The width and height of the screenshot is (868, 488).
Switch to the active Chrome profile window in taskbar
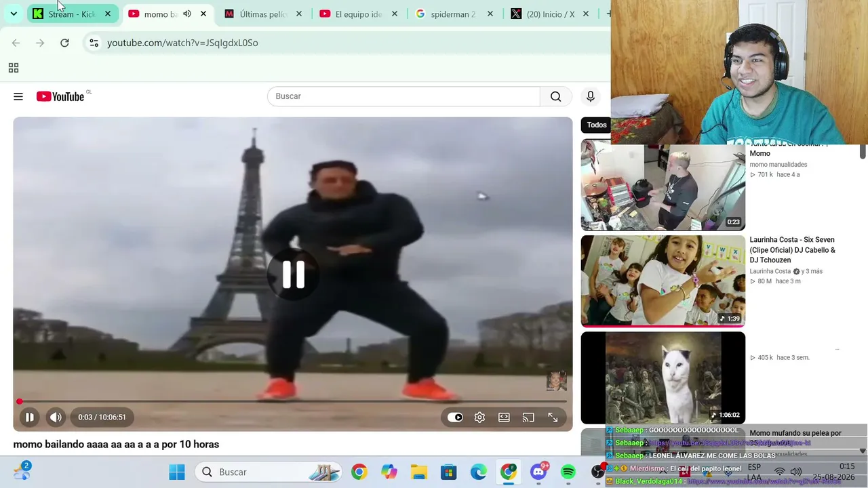pyautogui.click(x=509, y=472)
